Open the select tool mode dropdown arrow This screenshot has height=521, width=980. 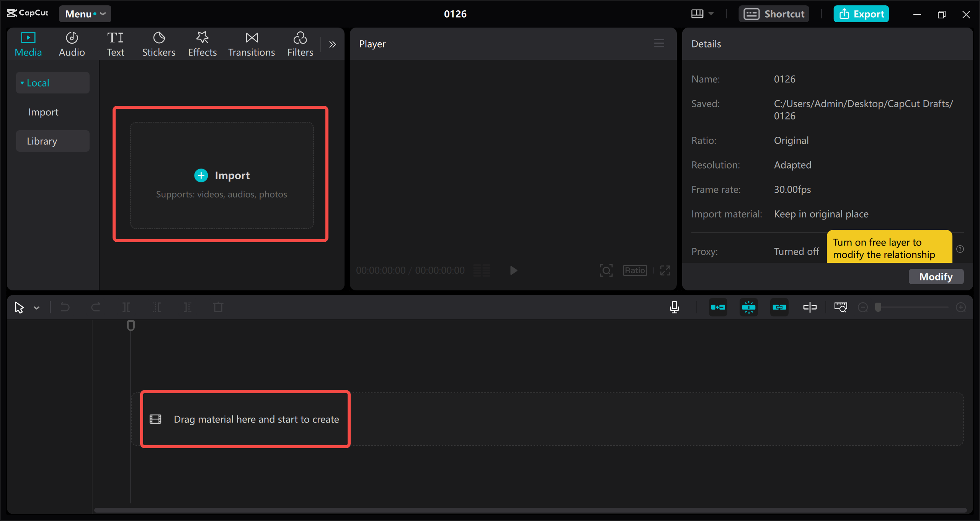(x=37, y=308)
